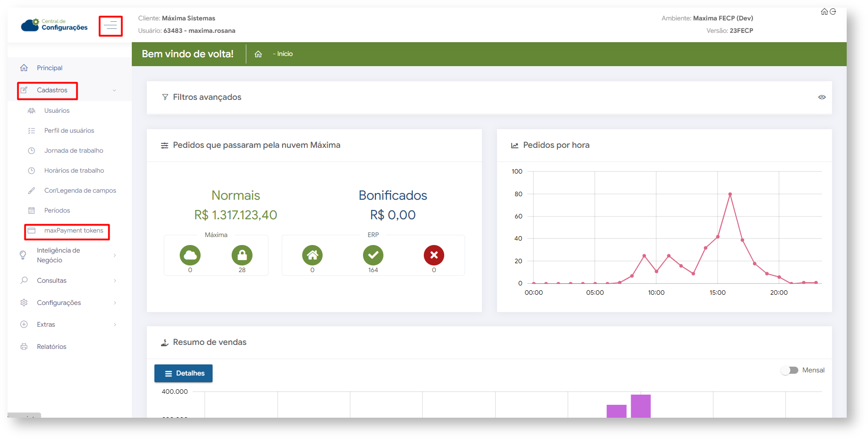Screen dimensions: 868x439
Task: Open the Filtros avançados panel
Action: click(x=207, y=97)
